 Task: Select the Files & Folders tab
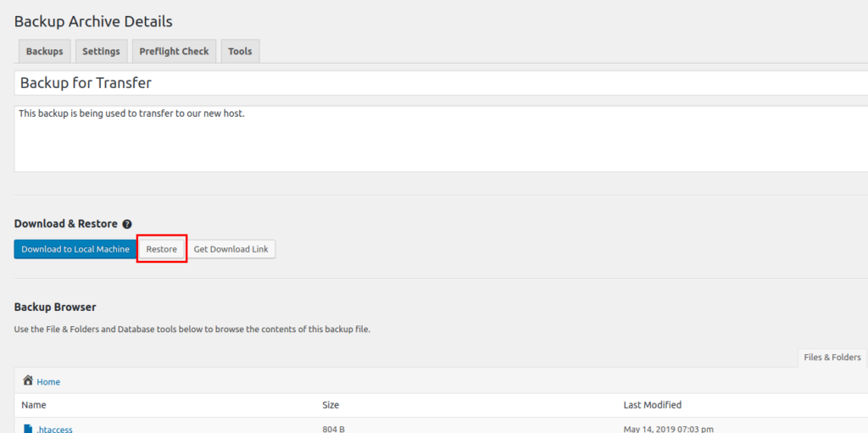[832, 358]
